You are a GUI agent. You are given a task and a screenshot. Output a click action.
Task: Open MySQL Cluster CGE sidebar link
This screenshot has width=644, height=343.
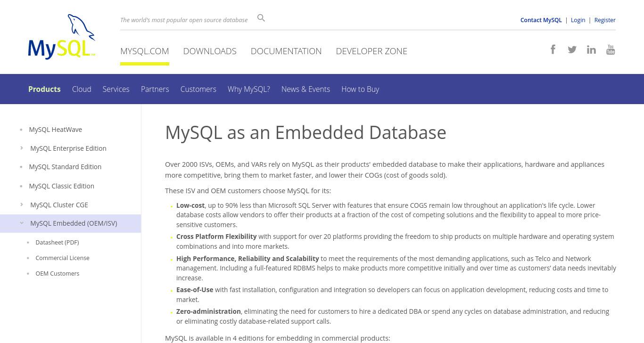tap(59, 204)
